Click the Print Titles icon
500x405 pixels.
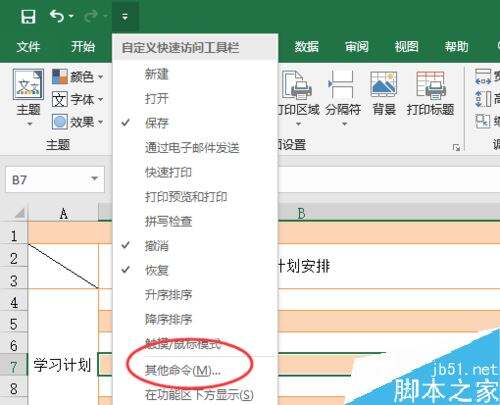point(430,85)
